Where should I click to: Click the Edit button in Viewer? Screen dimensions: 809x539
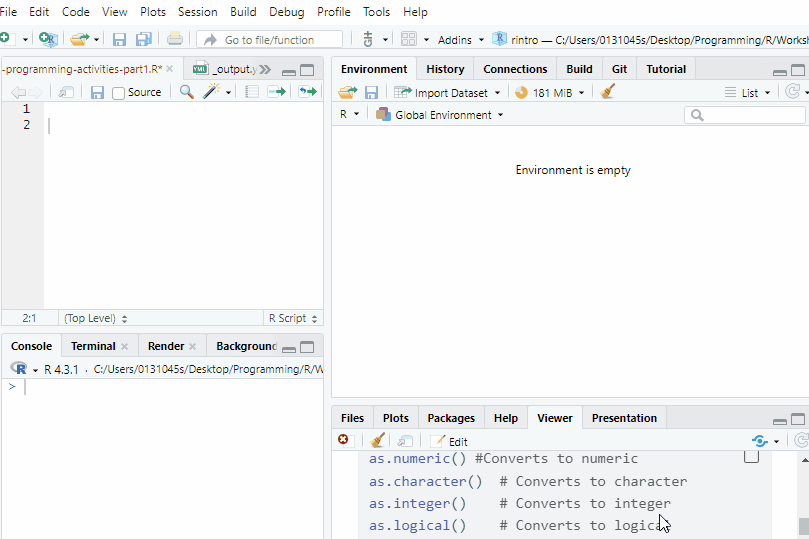[x=449, y=441]
